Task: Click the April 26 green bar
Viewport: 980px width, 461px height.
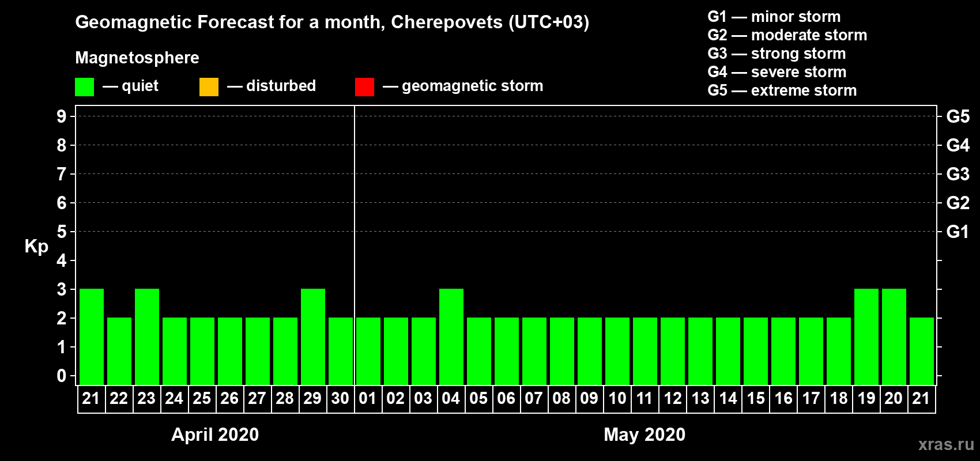Action: [x=230, y=351]
